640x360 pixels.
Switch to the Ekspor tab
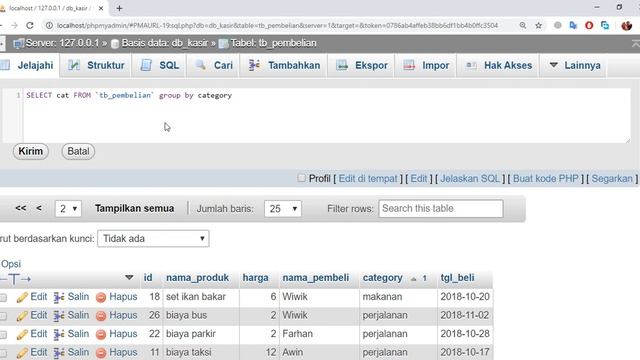(361, 65)
